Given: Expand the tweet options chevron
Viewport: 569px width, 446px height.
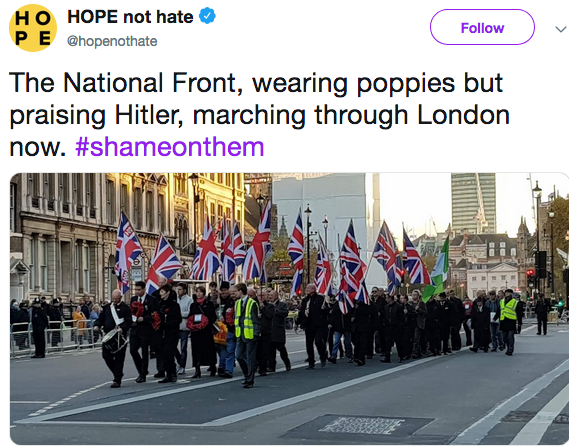Looking at the screenshot, I should click(x=561, y=29).
